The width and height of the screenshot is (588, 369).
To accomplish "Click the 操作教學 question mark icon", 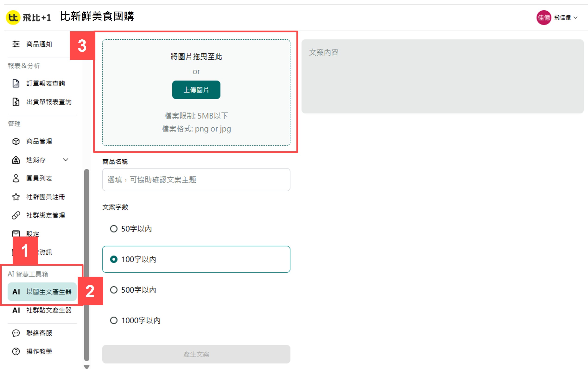I will click(16, 351).
